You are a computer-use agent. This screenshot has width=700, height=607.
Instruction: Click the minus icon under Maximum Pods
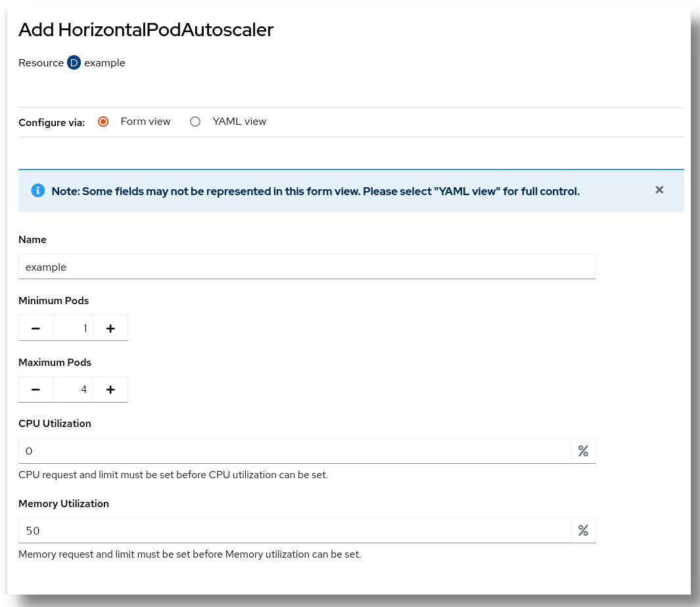click(x=35, y=389)
